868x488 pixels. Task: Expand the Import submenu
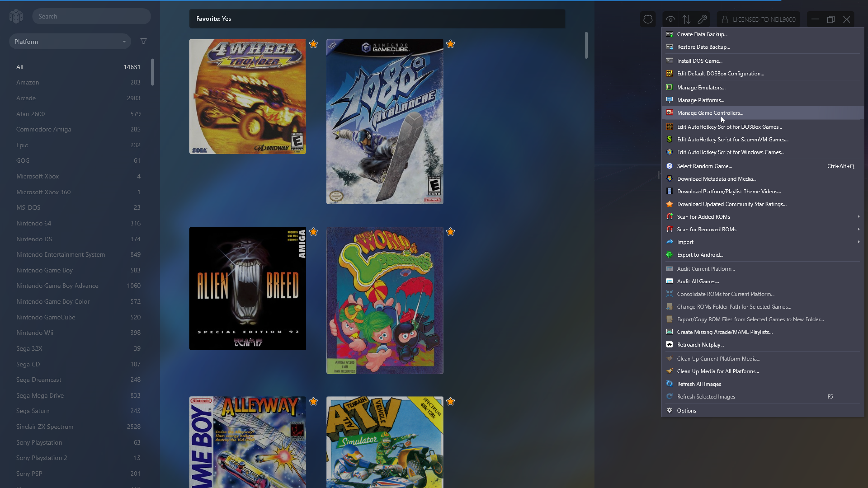[x=763, y=242]
